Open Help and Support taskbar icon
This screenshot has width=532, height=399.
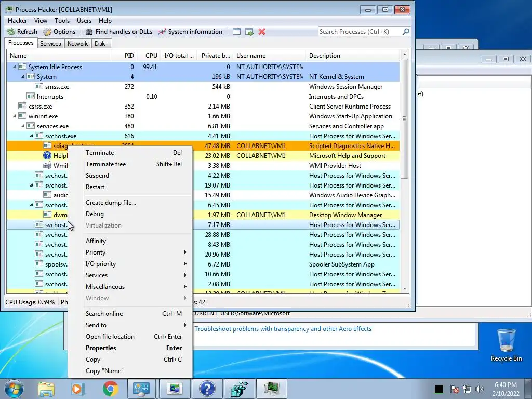click(x=207, y=389)
